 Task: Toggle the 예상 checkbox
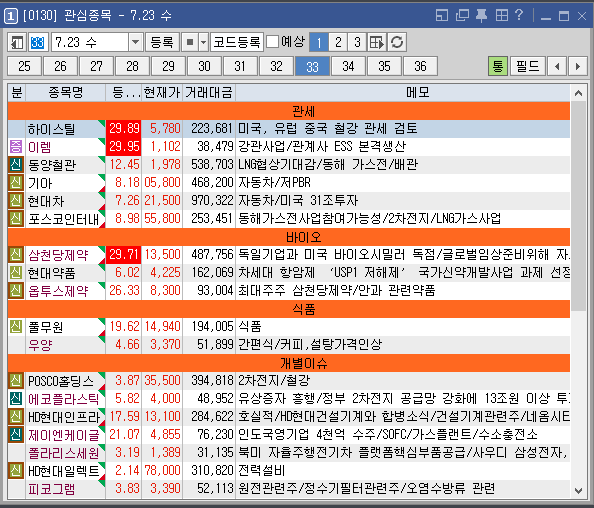pos(272,42)
